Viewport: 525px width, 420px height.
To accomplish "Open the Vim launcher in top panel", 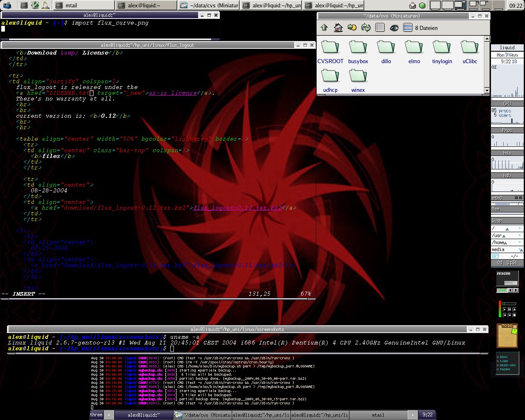I will (35, 5).
